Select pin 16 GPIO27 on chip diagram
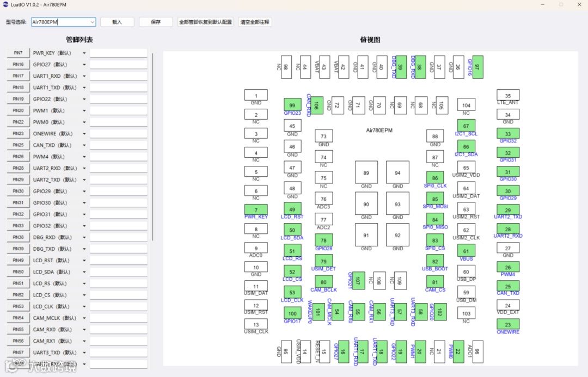The width and height of the screenshot is (588, 377). click(x=344, y=351)
